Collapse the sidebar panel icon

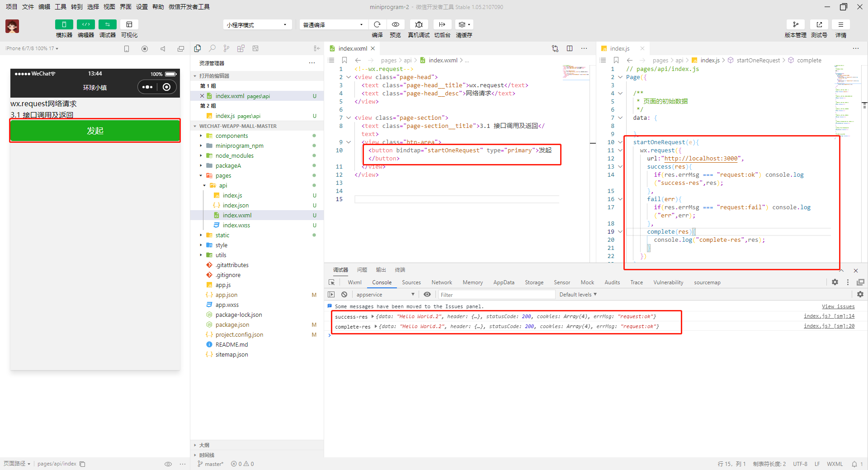[316, 48]
